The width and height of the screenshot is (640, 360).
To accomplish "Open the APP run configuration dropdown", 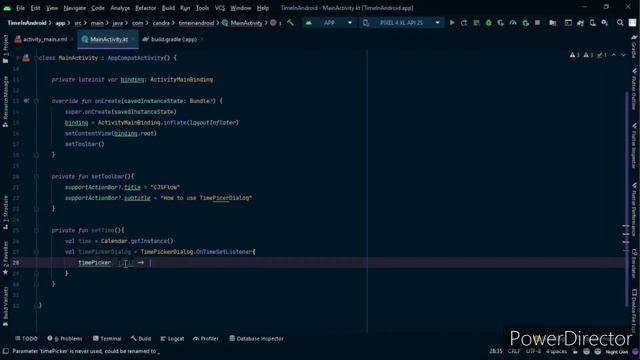I will (x=329, y=23).
